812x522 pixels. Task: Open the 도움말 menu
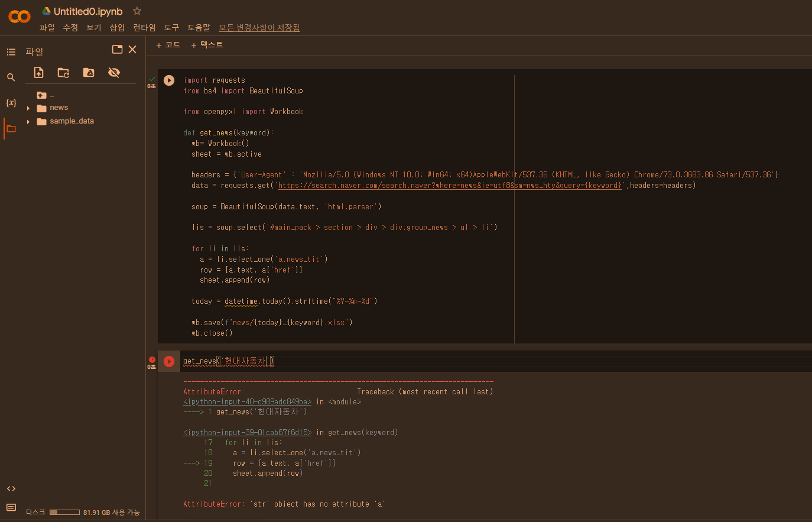pos(199,28)
